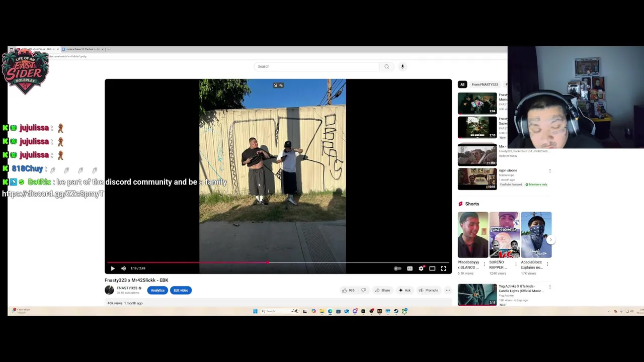Select the From FNASTY323 filter chip

tap(485, 84)
